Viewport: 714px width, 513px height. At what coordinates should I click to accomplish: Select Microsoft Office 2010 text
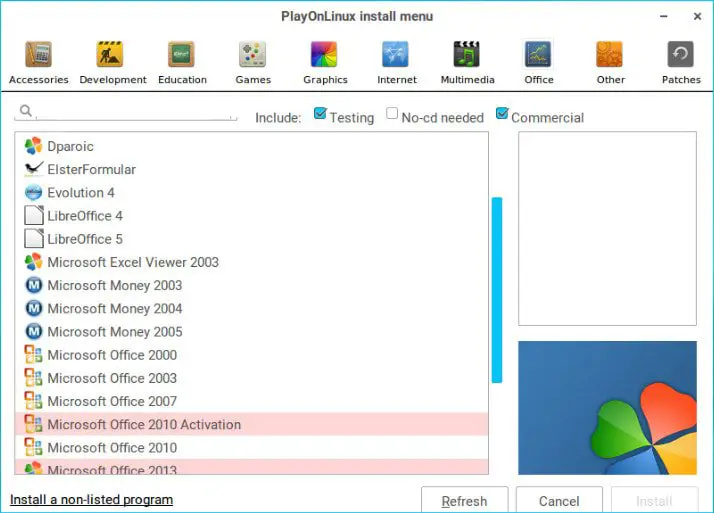[x=112, y=447]
